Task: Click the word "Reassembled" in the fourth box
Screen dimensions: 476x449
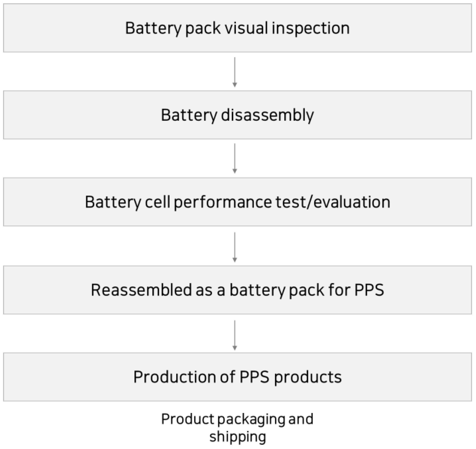Action: [141, 290]
